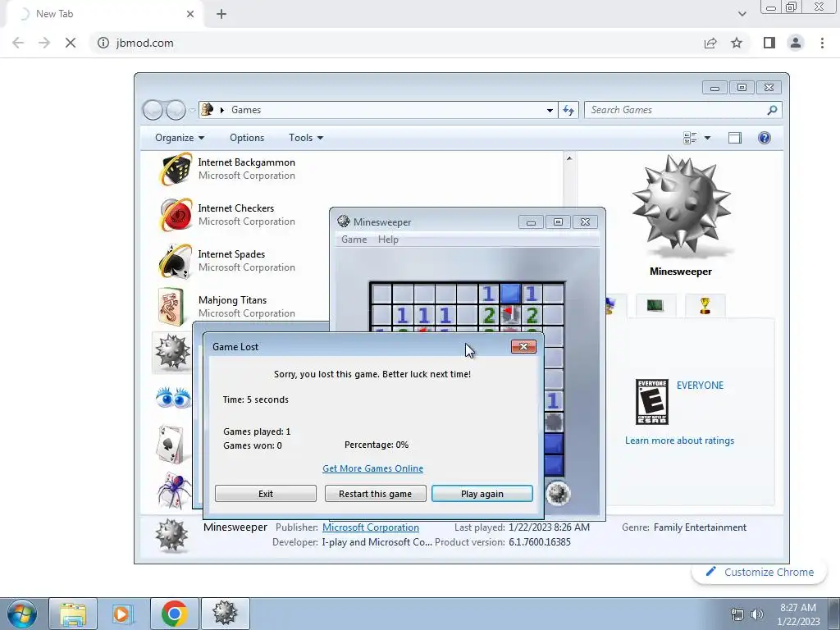Viewport: 840px width, 630px height.
Task: Expand the Tools dropdown
Action: click(x=306, y=138)
